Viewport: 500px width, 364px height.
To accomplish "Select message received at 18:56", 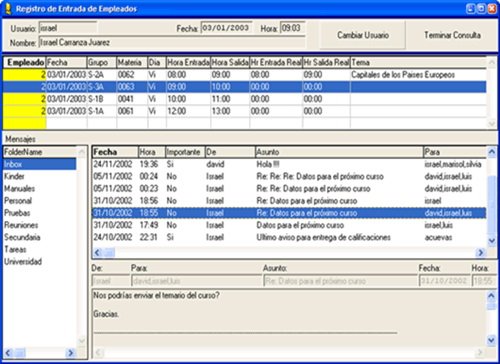I will pyautogui.click(x=289, y=201).
